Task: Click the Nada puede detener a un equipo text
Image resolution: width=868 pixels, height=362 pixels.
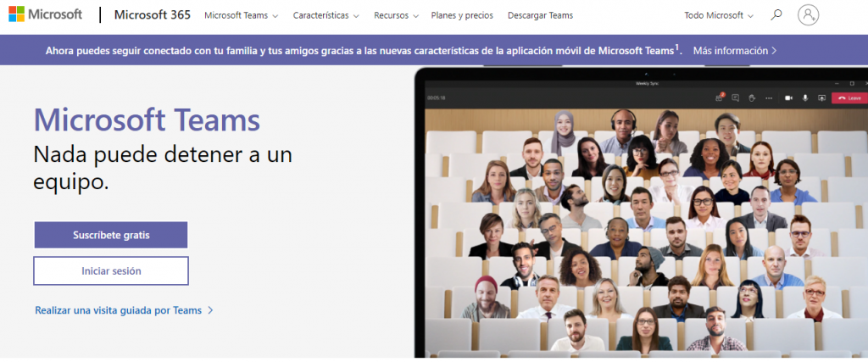Action: [x=163, y=168]
